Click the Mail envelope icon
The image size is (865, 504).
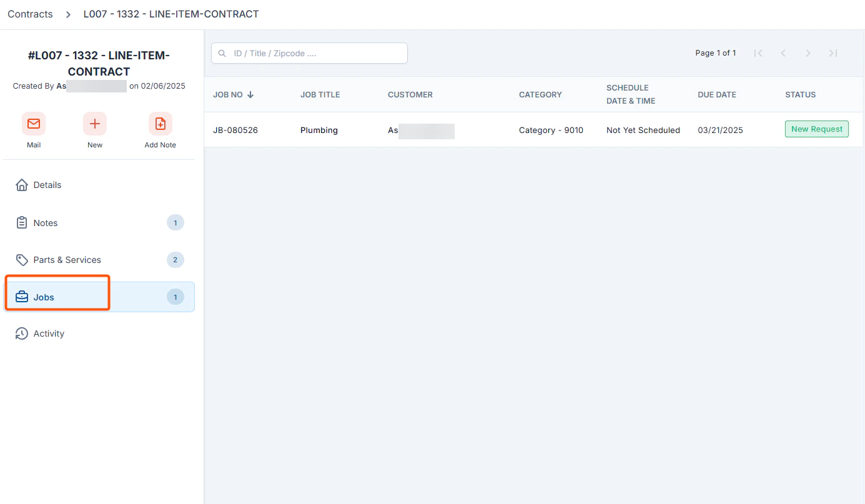pyautogui.click(x=34, y=124)
